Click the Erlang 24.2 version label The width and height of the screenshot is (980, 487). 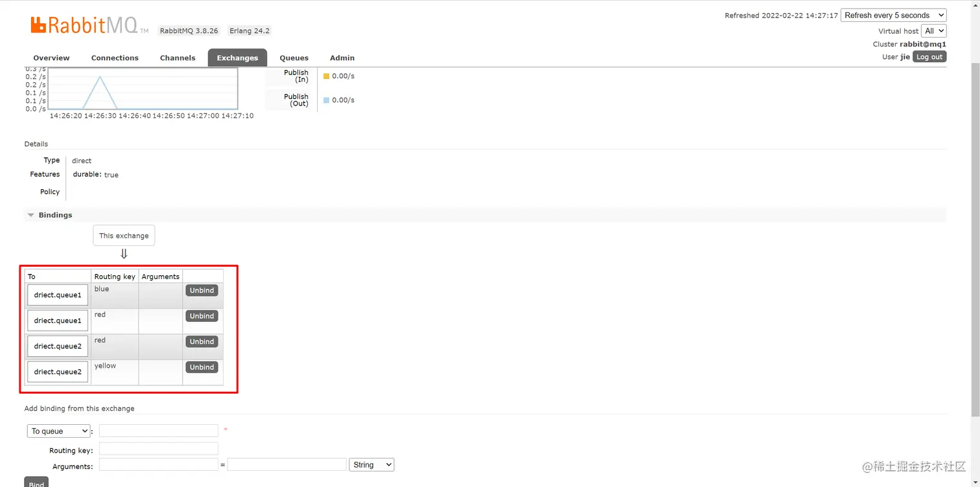tap(250, 30)
